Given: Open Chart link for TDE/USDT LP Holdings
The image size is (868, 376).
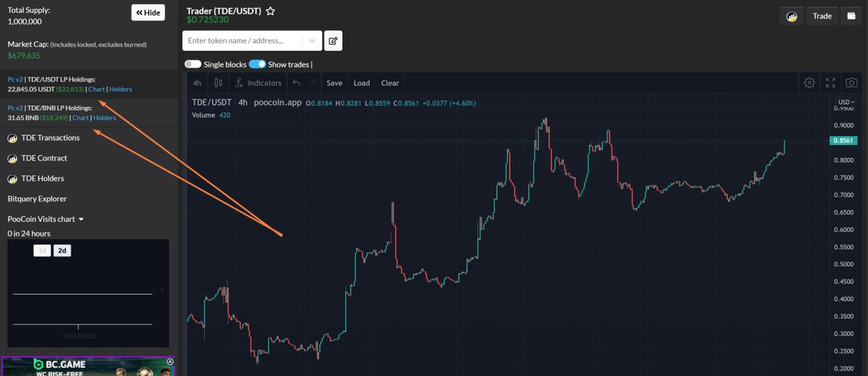Looking at the screenshot, I should [96, 90].
